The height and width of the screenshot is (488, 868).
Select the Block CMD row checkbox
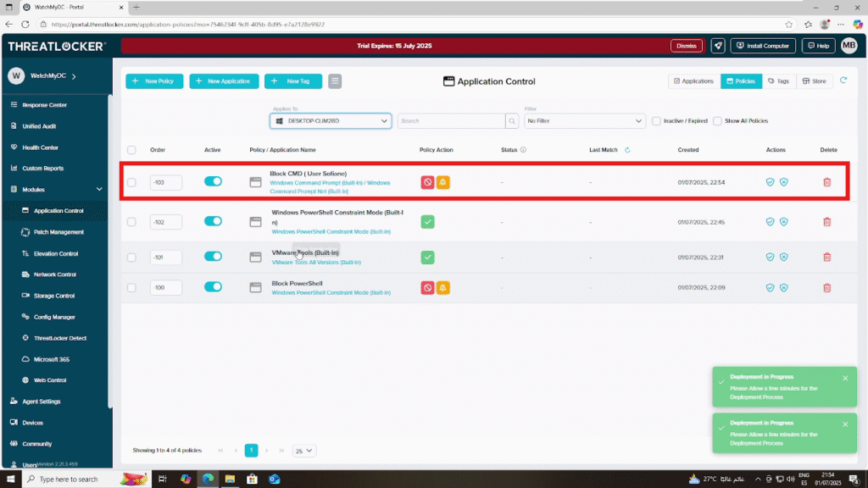pos(131,183)
